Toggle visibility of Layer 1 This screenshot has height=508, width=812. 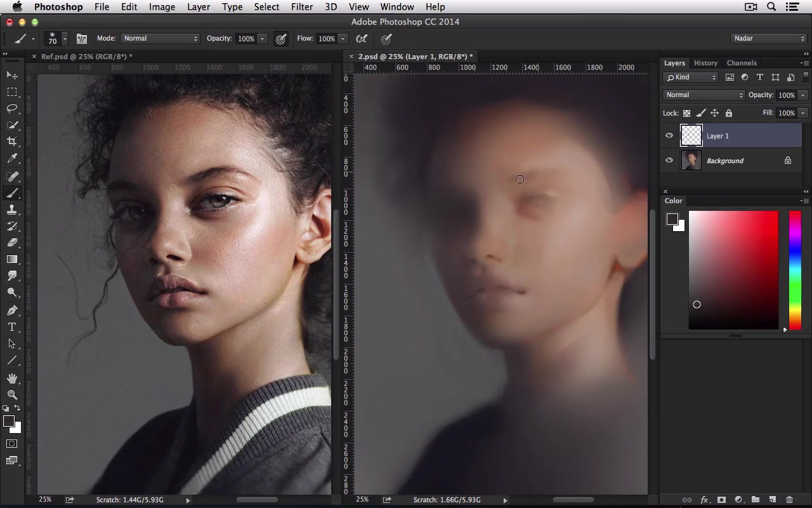tap(669, 135)
